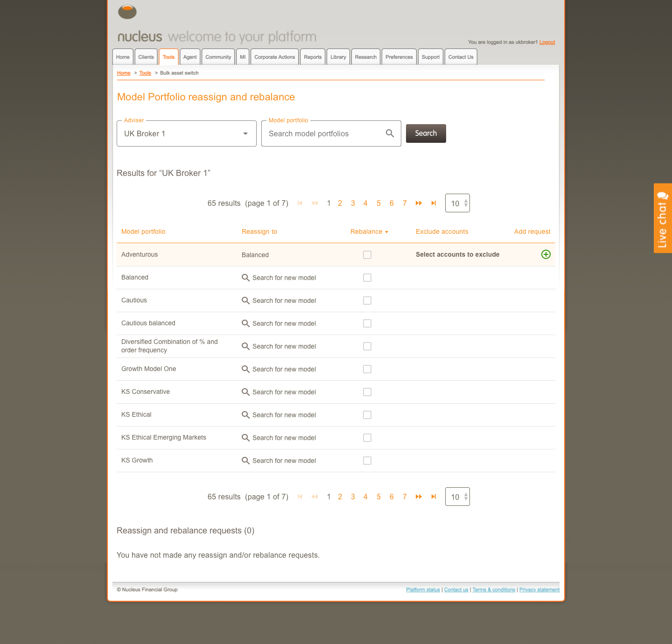The width and height of the screenshot is (672, 644).
Task: Go to next page using top pager forward arrows
Action: [x=419, y=203]
